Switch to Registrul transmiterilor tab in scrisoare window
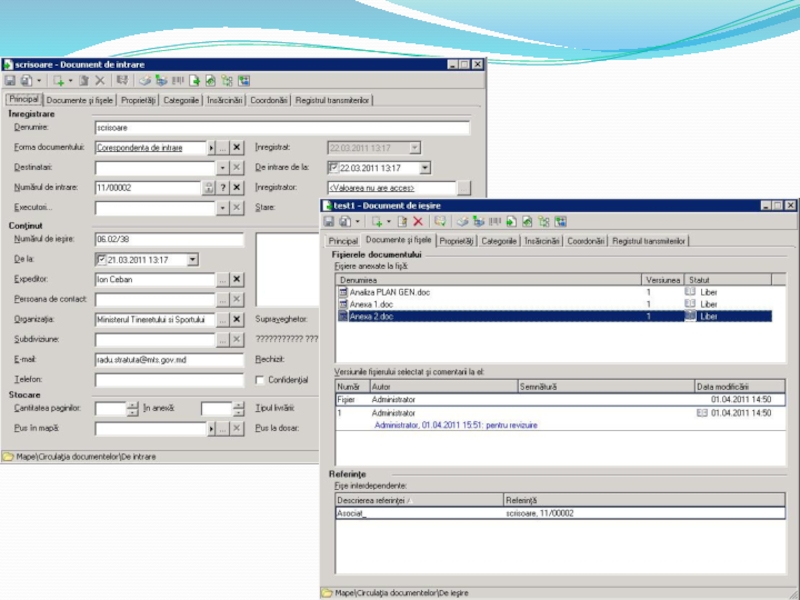The width and height of the screenshot is (800, 600). (x=333, y=100)
